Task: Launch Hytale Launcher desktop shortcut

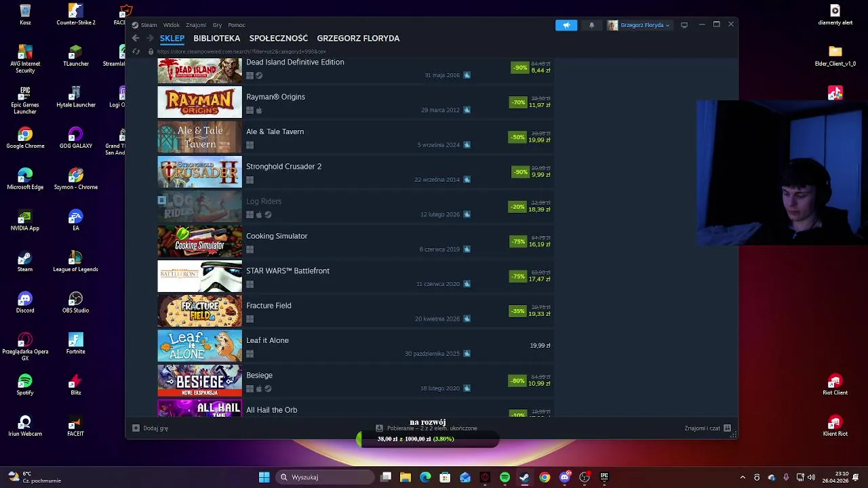Action: point(75,97)
